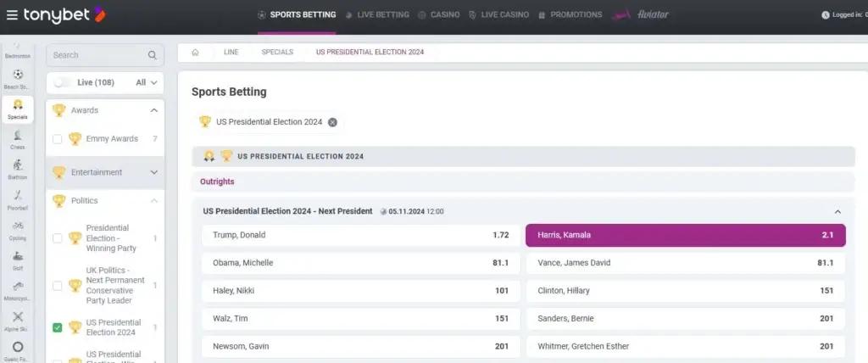Click the Entertainment trophy icon
The width and height of the screenshot is (868, 363).
click(x=58, y=172)
